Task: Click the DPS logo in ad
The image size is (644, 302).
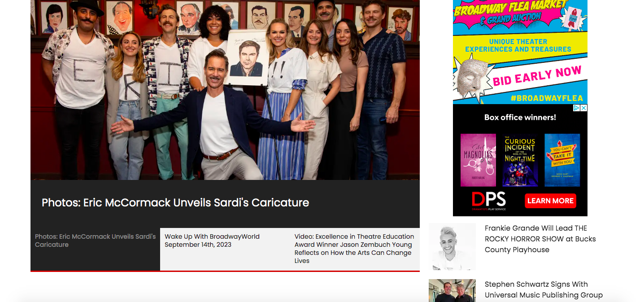Action: (x=488, y=200)
